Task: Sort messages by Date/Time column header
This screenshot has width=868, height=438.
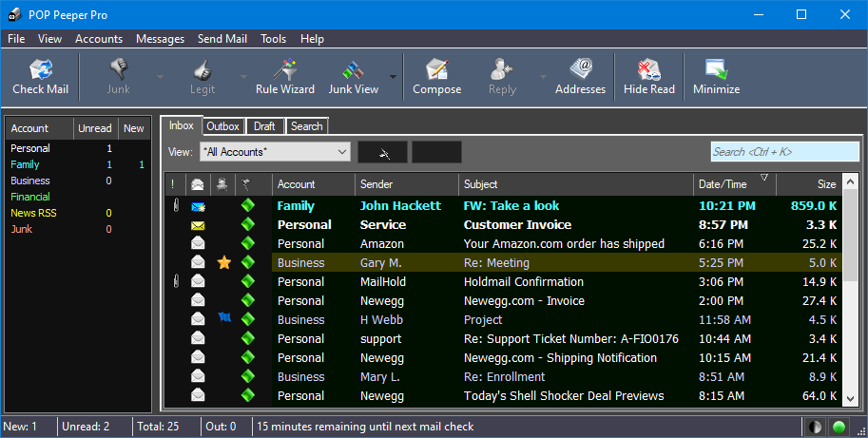Action: pos(735,184)
